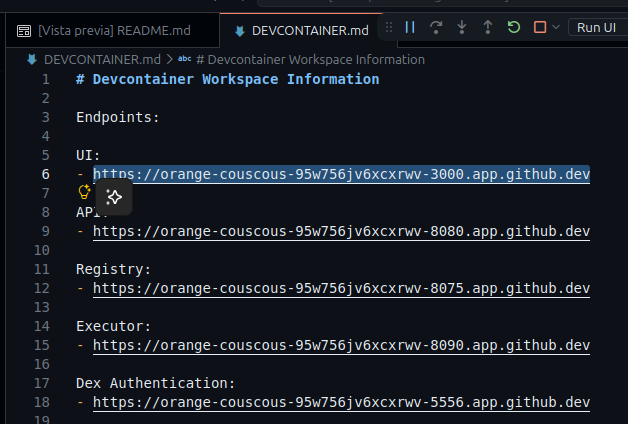The width and height of the screenshot is (628, 424).
Task: Open the API endpoint link ending -8080
Action: pos(341,231)
